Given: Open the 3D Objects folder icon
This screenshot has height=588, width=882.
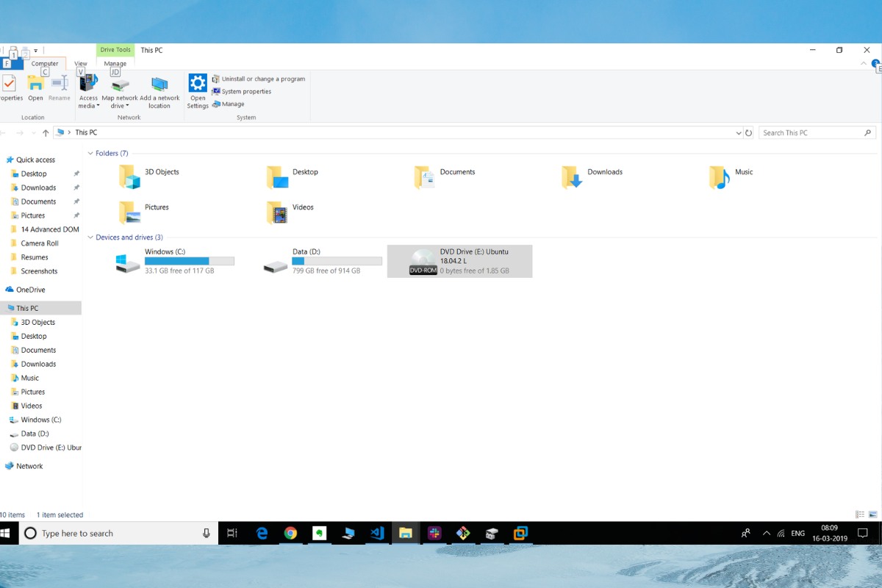Looking at the screenshot, I should pos(129,176).
